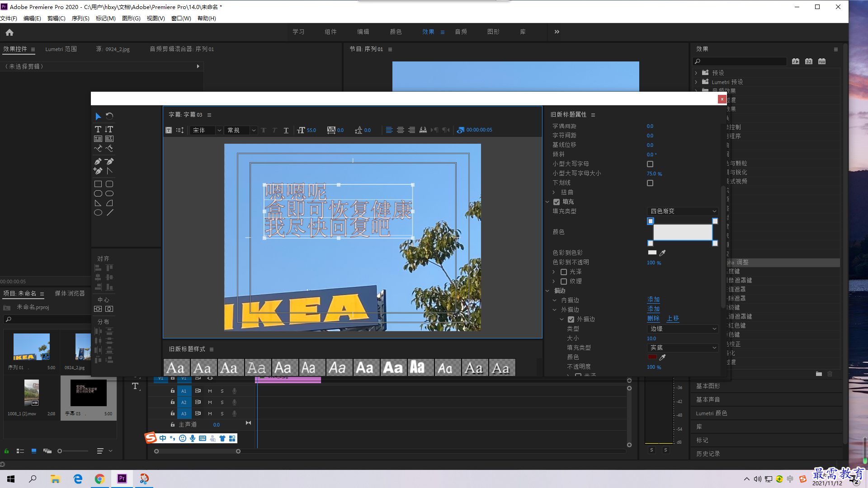Select the Rounded Rectangle tool
The width and height of the screenshot is (868, 488).
pos(109,184)
